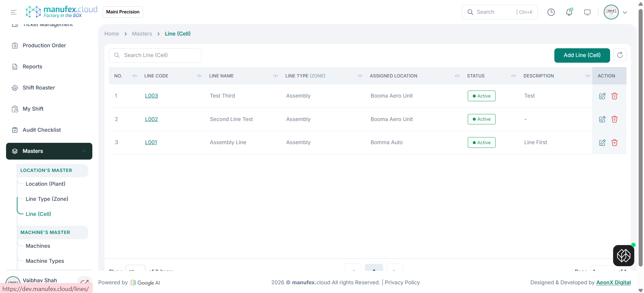Open Production Order in the sidebar
Viewport: 644px width, 293px height.
[44, 46]
